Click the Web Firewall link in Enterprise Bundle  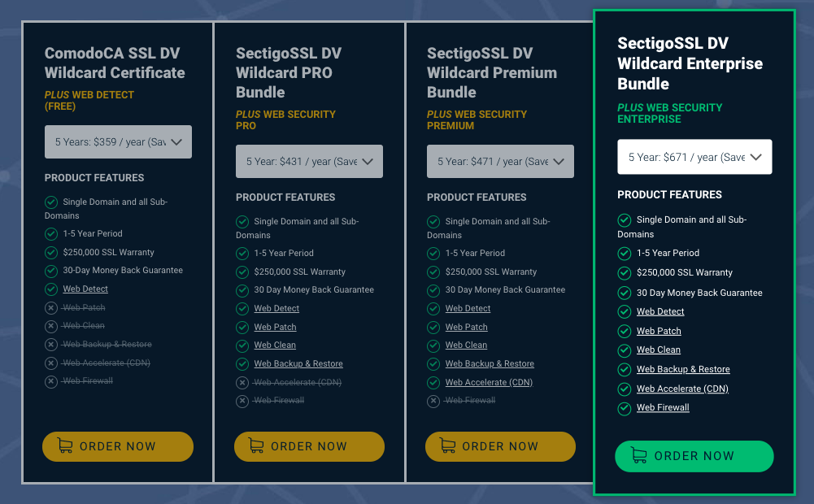pos(663,407)
